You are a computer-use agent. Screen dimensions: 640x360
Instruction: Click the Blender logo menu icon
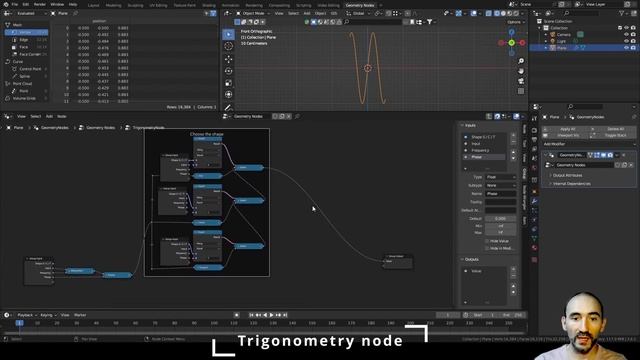[5, 4]
